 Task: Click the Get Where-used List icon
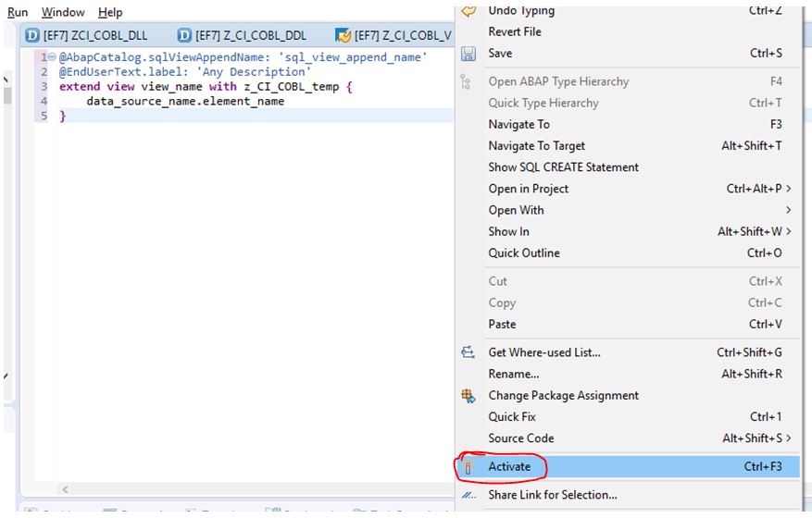(x=468, y=353)
